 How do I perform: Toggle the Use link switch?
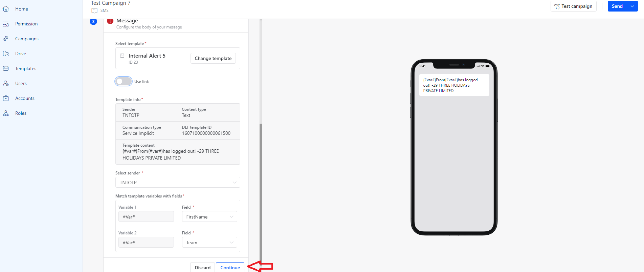pos(124,81)
